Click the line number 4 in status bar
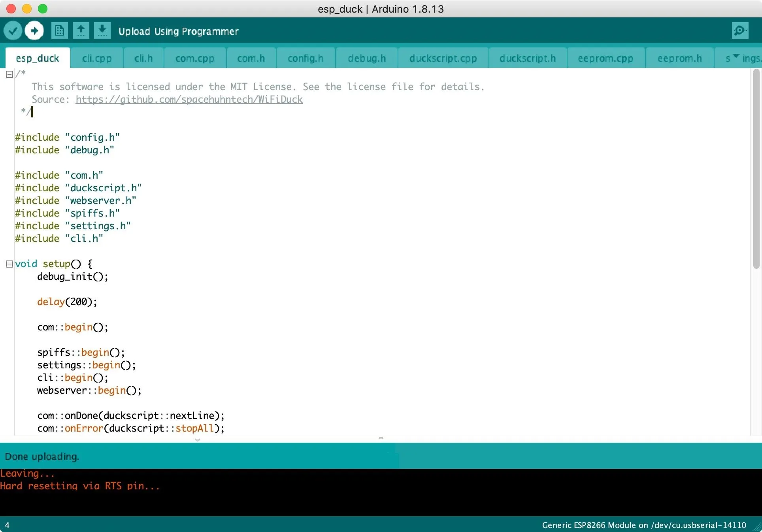This screenshot has height=532, width=762. click(x=7, y=525)
